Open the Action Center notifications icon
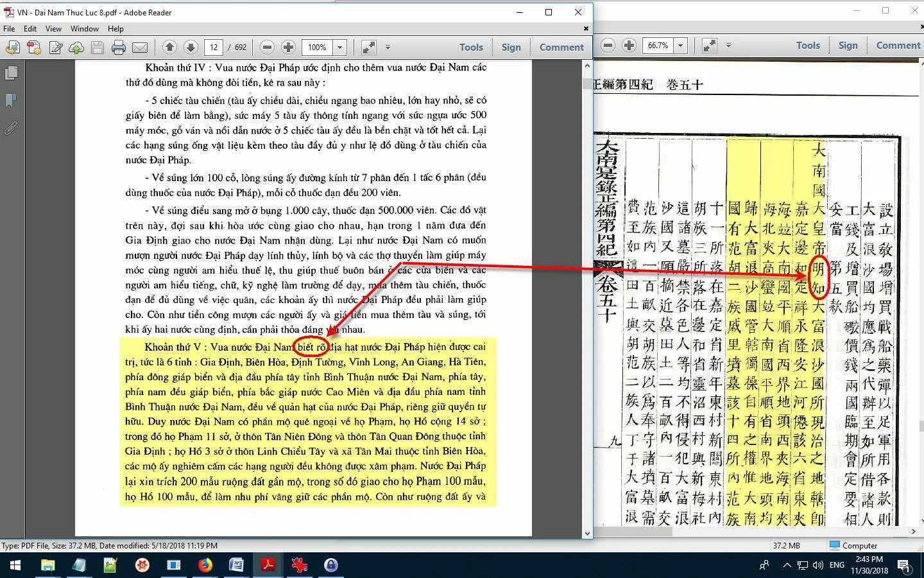Screen dimensions: 924x578 tap(904, 566)
